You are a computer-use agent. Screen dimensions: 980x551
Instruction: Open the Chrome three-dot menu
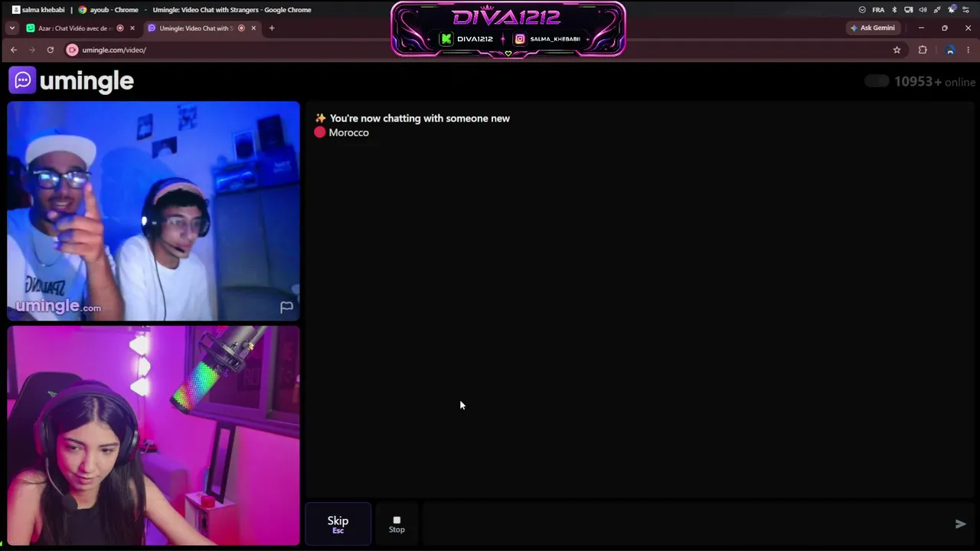(x=969, y=50)
